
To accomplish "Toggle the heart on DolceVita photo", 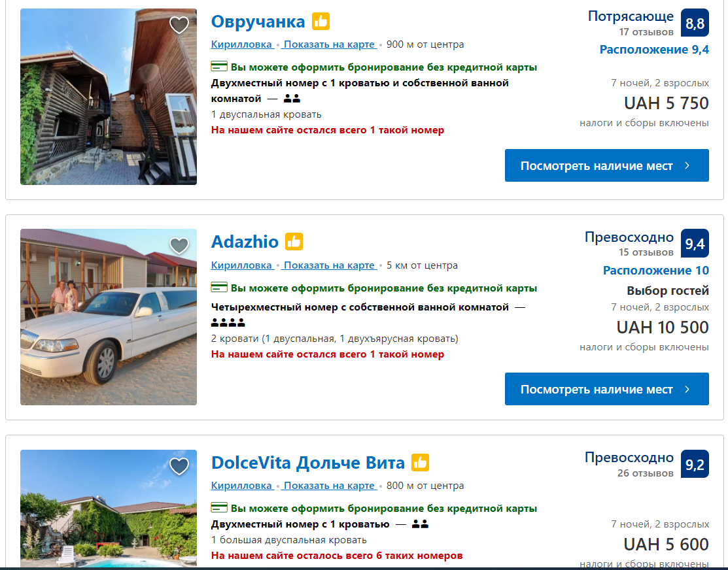I will [x=179, y=467].
